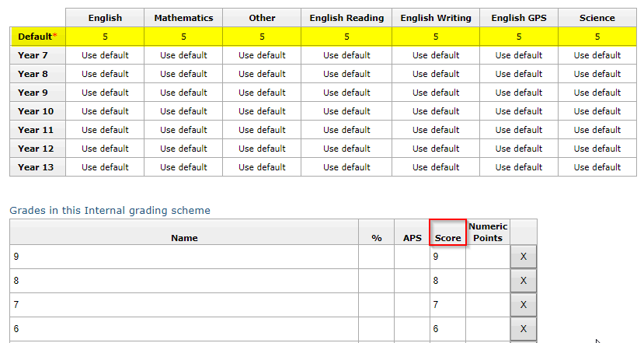This screenshot has width=644, height=343.
Task: Edit the Score field for grade 9
Action: pyautogui.click(x=447, y=257)
